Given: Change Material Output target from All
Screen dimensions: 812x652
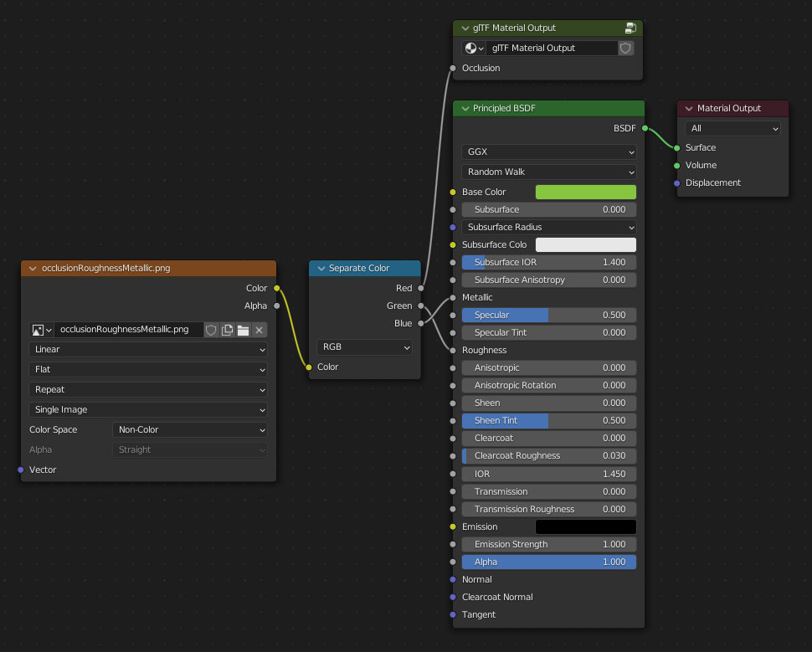Looking at the screenshot, I should (732, 128).
